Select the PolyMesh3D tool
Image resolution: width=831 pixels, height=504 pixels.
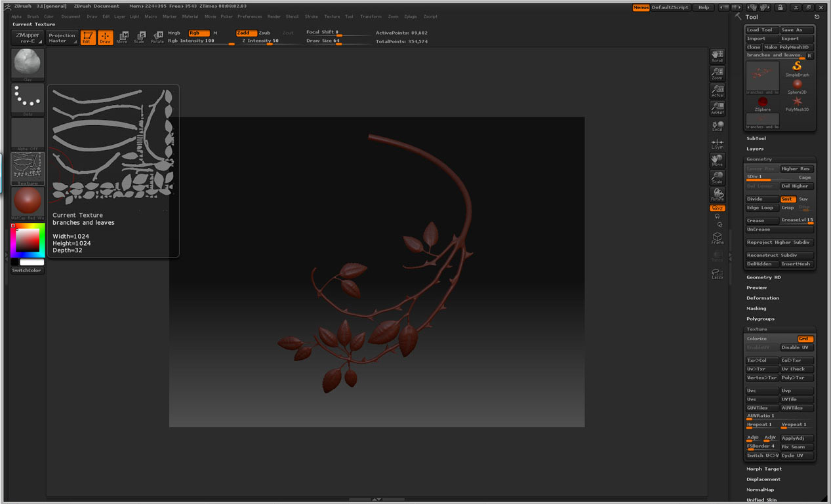pos(797,104)
